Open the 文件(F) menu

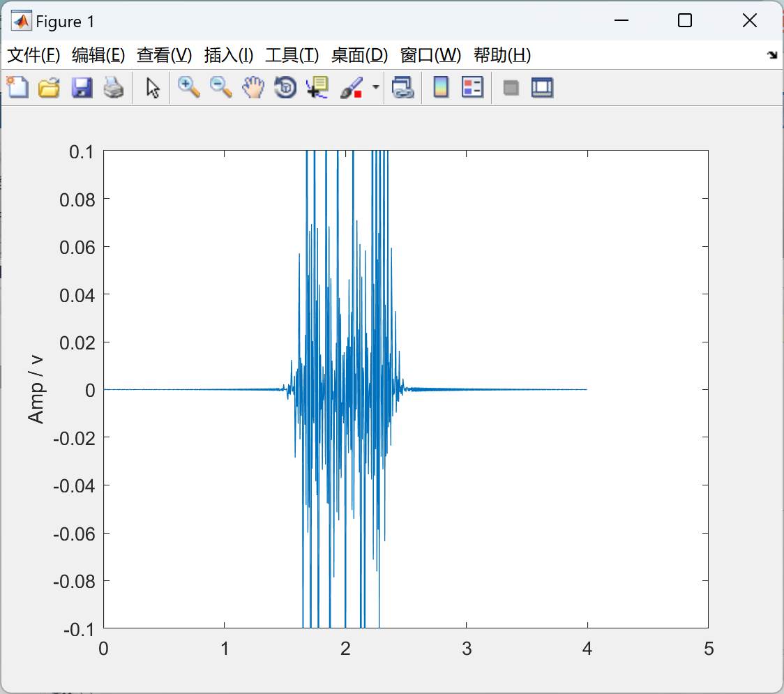tap(33, 55)
